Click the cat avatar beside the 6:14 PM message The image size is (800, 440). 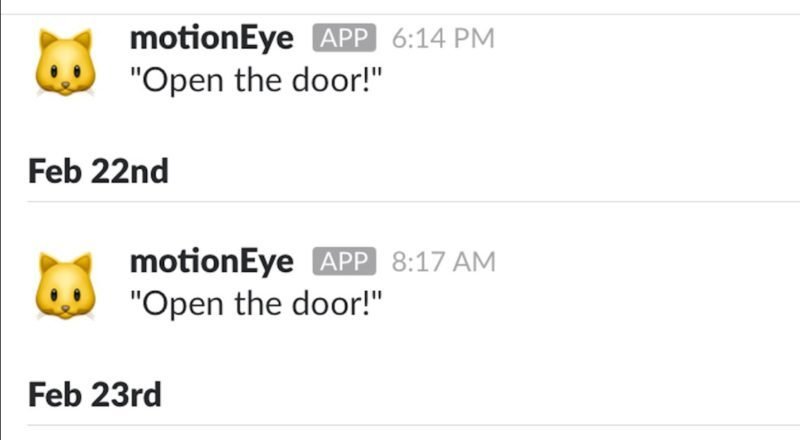pos(65,61)
